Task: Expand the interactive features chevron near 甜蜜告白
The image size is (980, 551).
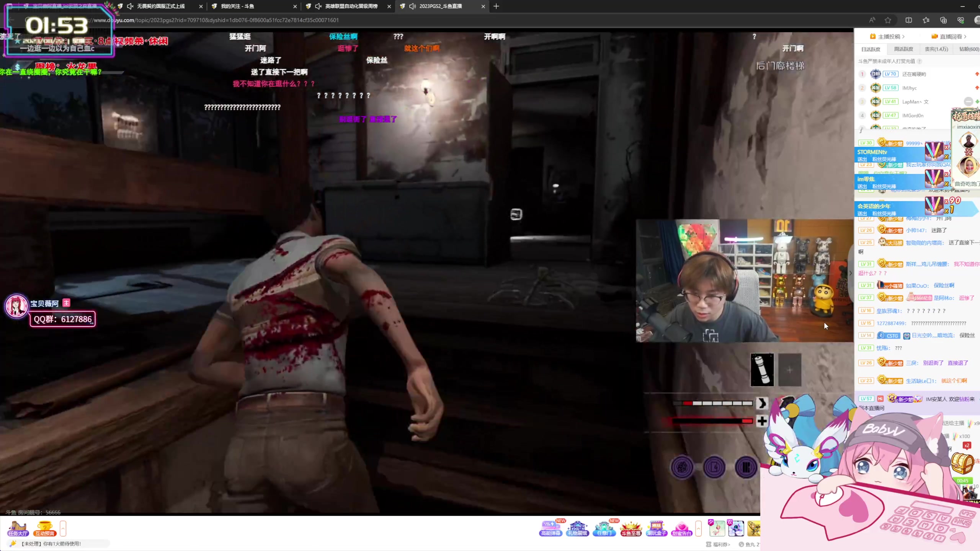Action: [x=698, y=528]
